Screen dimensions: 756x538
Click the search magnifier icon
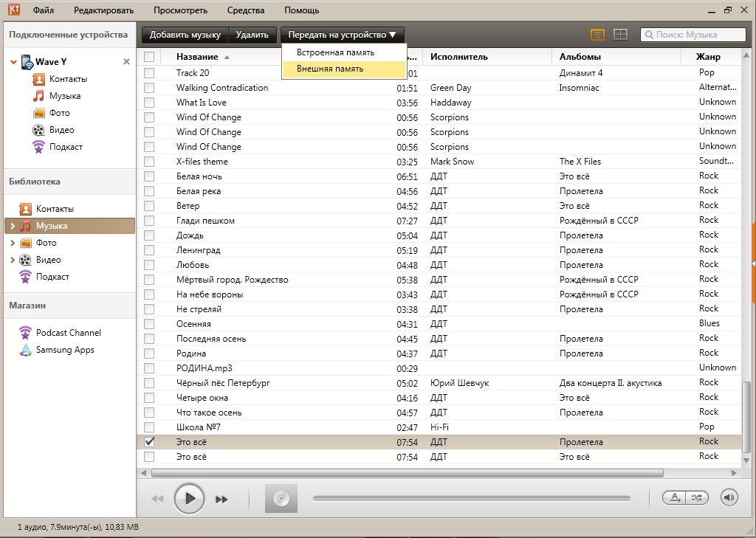tap(649, 35)
